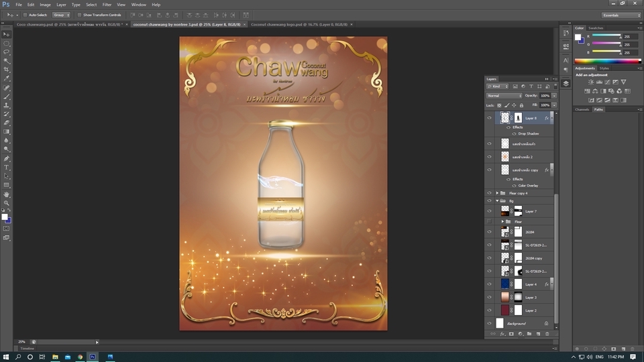Select the Magic Wand tool
Image resolution: width=644 pixels, height=362 pixels.
6,61
